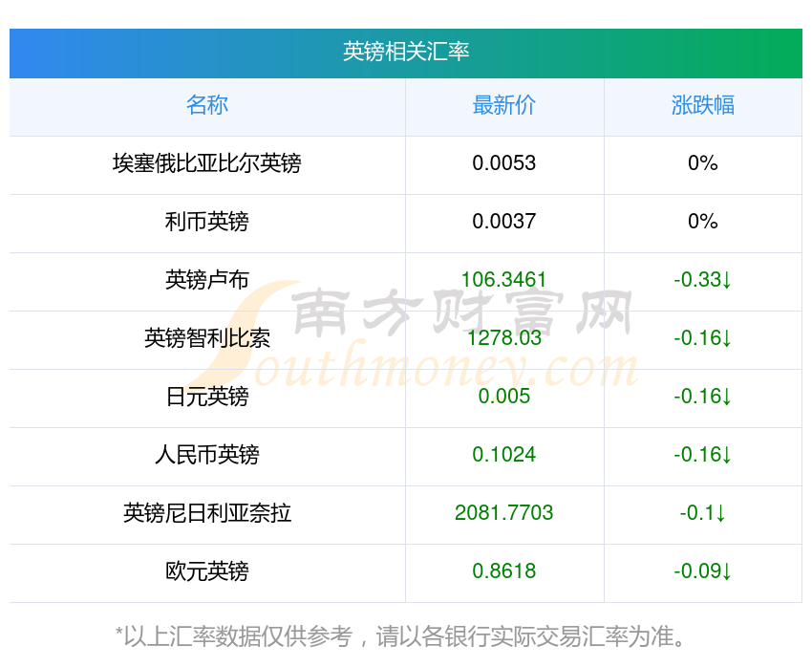Click the 埃塞俄比亚比尔英镑 row name

(x=207, y=163)
